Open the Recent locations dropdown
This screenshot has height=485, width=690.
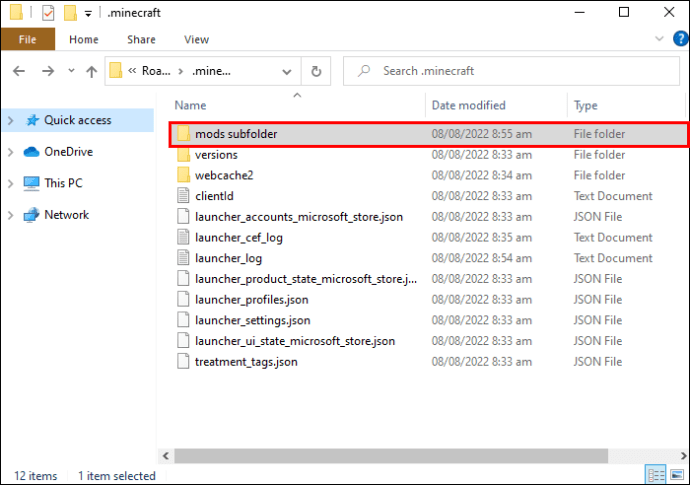tap(71, 70)
